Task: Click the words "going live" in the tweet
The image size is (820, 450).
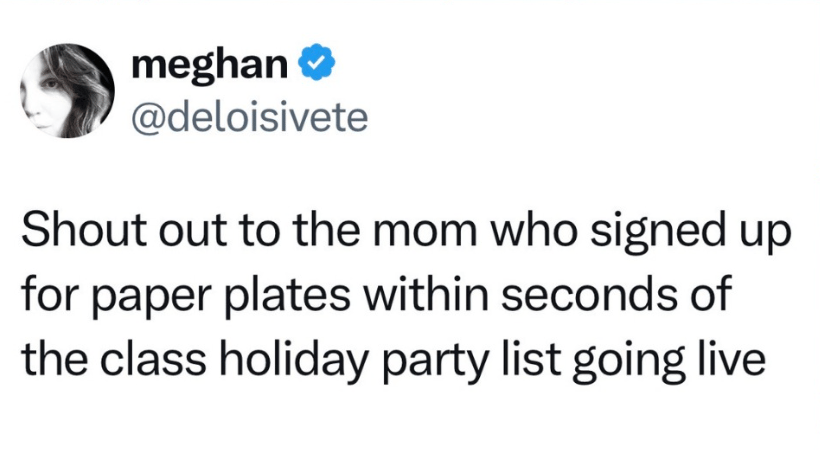Action: (x=668, y=361)
